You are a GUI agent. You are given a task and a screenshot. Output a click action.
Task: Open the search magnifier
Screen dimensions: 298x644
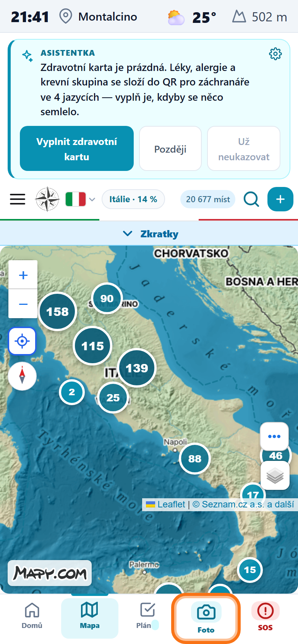coord(251,199)
